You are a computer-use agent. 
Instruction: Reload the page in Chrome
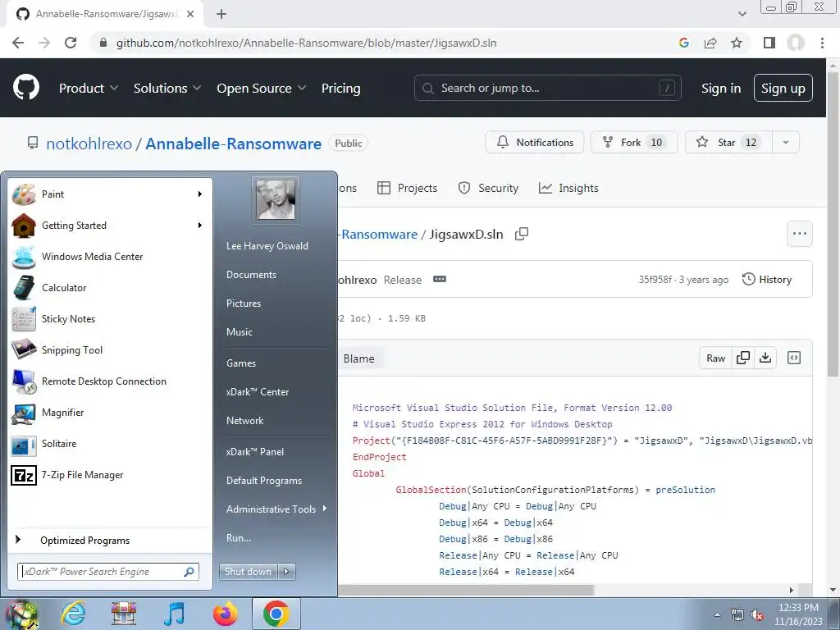(x=71, y=43)
